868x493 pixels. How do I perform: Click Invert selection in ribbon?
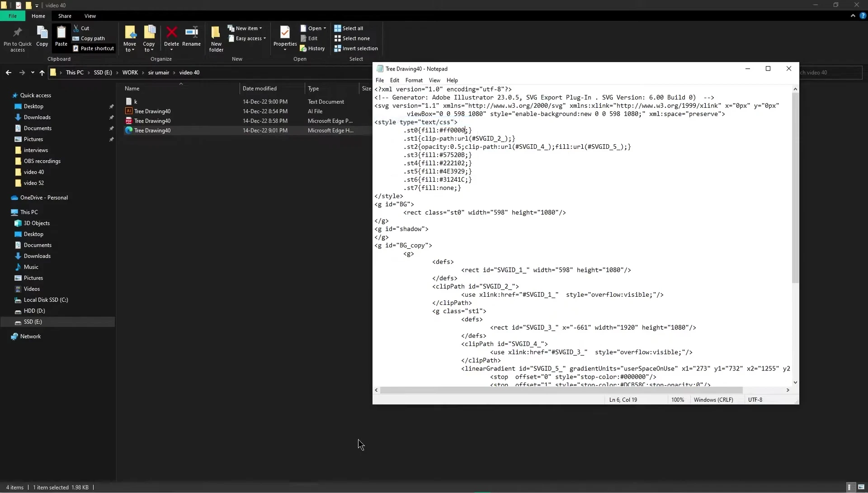pyautogui.click(x=356, y=48)
